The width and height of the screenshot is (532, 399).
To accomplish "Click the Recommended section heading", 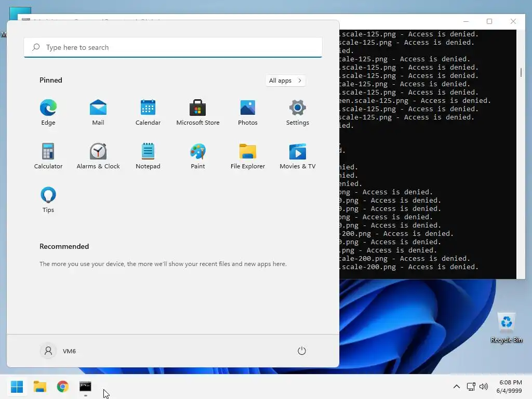I will coord(64,246).
